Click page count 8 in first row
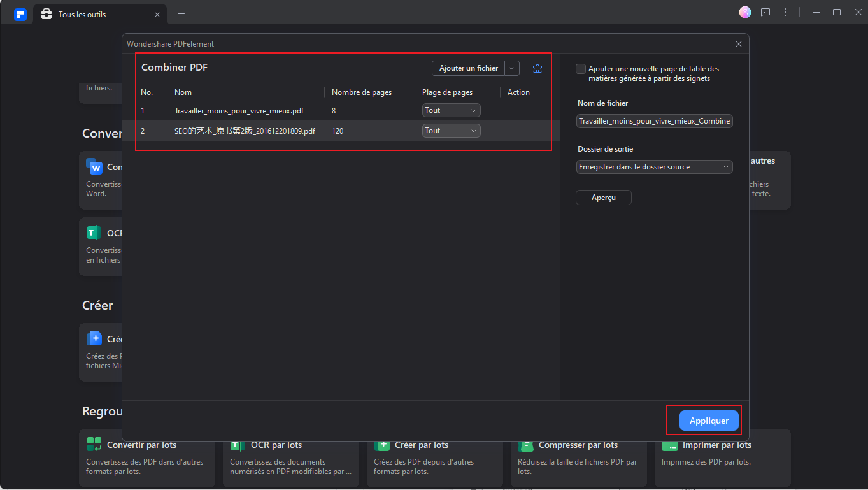Viewport: 868px width, 490px height. (334, 110)
